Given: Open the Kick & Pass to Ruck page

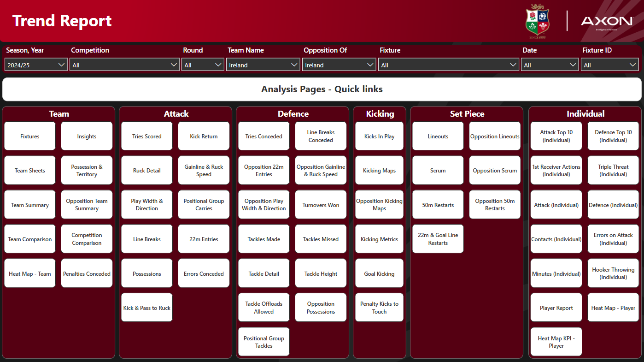Looking at the screenshot, I should click(146, 307).
